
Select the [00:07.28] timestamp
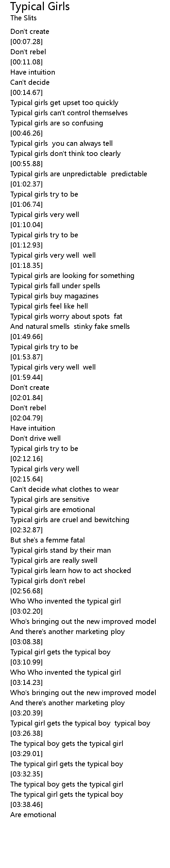[x=27, y=42]
